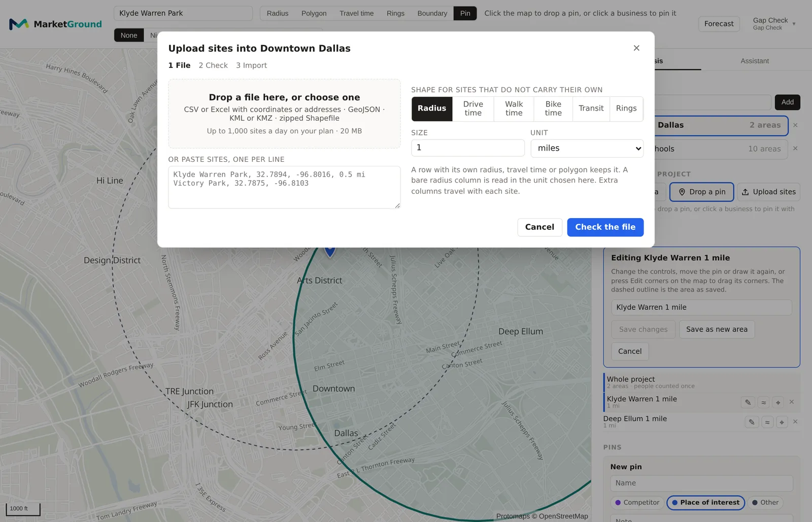Select Radius shape in the upload dialog
This screenshot has height=522, width=812.
pyautogui.click(x=432, y=109)
